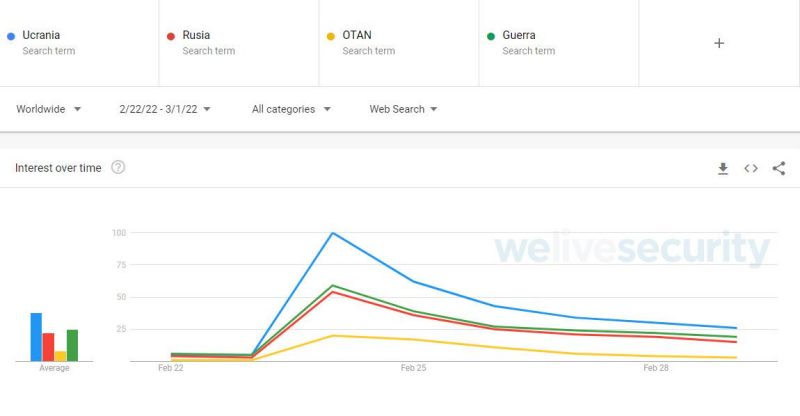This screenshot has width=800, height=416.
Task: Open the All categories dropdown
Action: click(291, 109)
